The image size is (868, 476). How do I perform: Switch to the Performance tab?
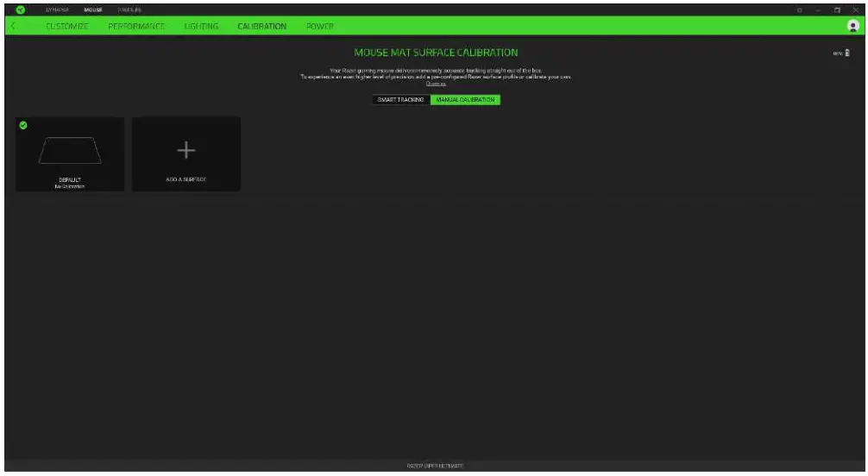point(136,26)
